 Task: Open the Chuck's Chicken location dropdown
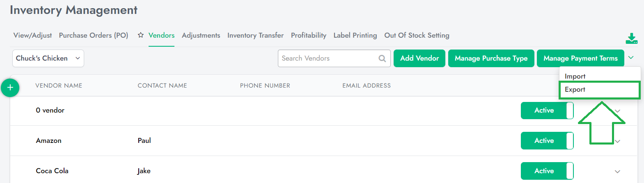(48, 59)
